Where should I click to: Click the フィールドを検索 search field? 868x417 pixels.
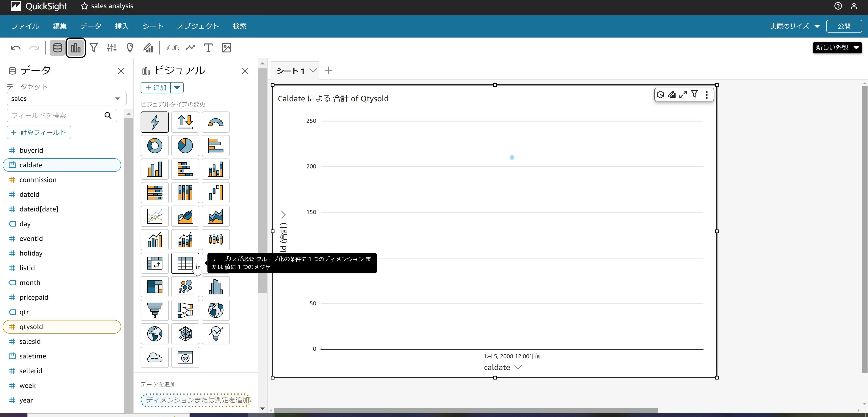point(62,115)
